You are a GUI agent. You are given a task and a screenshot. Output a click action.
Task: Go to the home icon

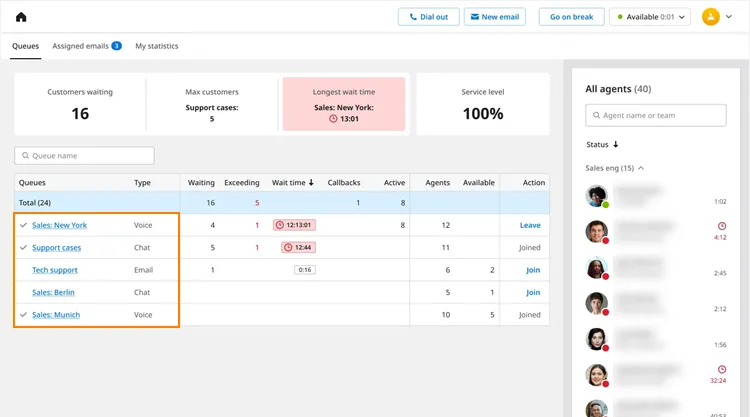coord(21,17)
